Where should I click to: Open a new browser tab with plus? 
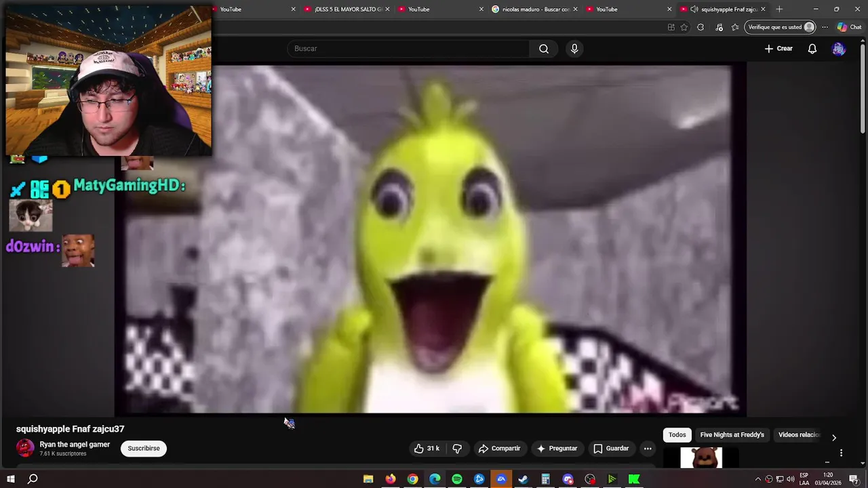(x=779, y=9)
